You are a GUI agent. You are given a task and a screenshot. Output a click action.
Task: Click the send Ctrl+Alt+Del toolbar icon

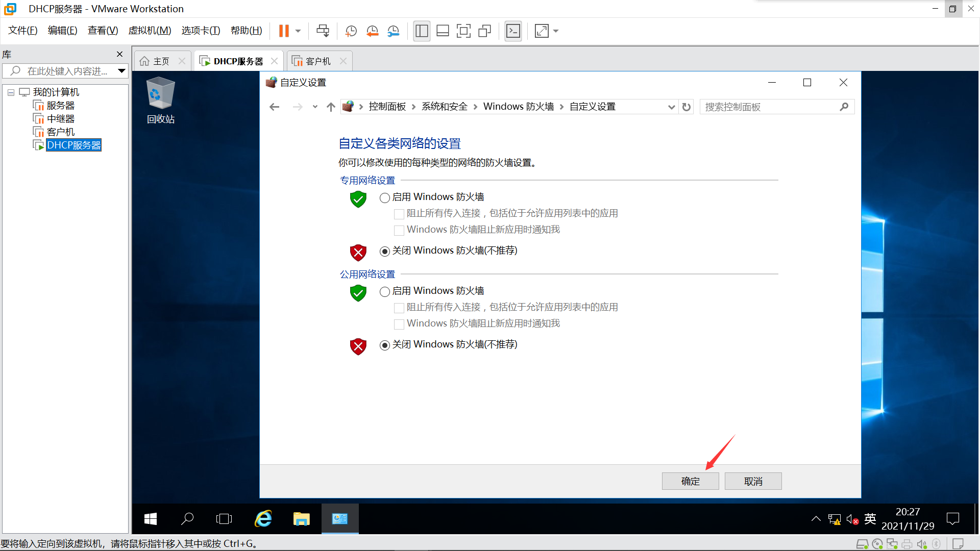pyautogui.click(x=323, y=31)
